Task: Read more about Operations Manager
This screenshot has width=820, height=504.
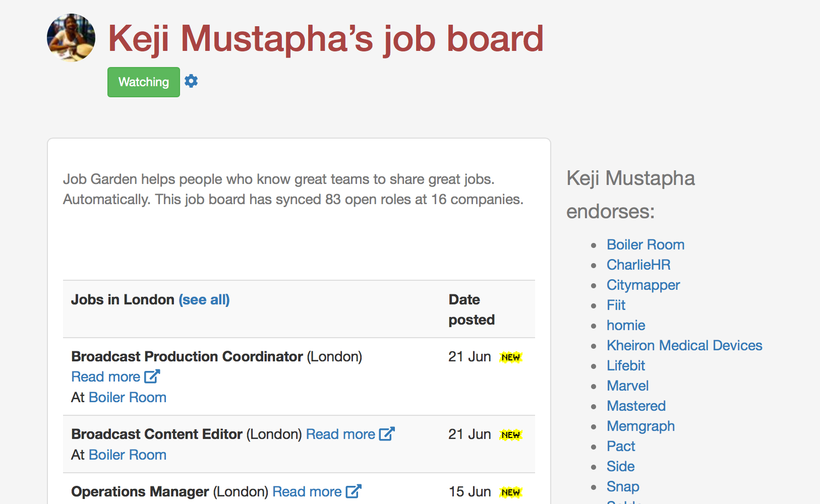Action: click(307, 492)
